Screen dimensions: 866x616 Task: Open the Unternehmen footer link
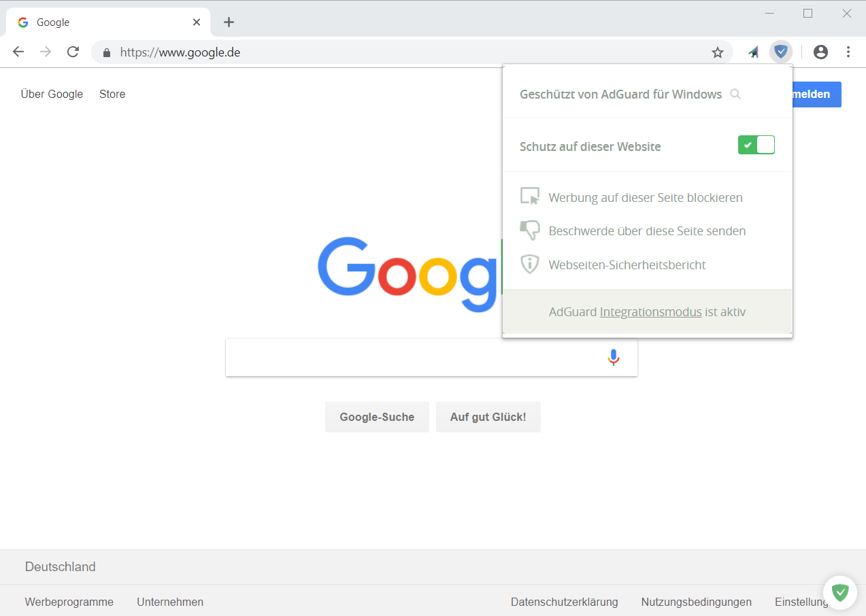[x=170, y=602]
